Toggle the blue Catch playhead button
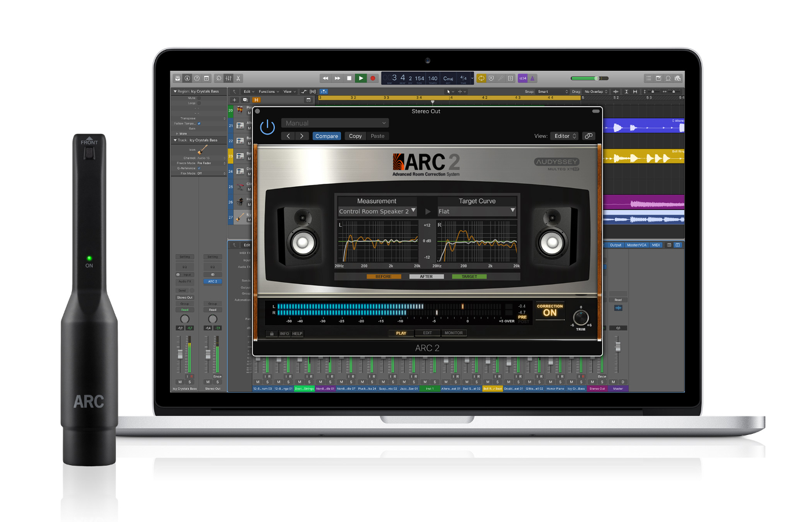Image resolution: width=812 pixels, height=522 pixels. [324, 92]
